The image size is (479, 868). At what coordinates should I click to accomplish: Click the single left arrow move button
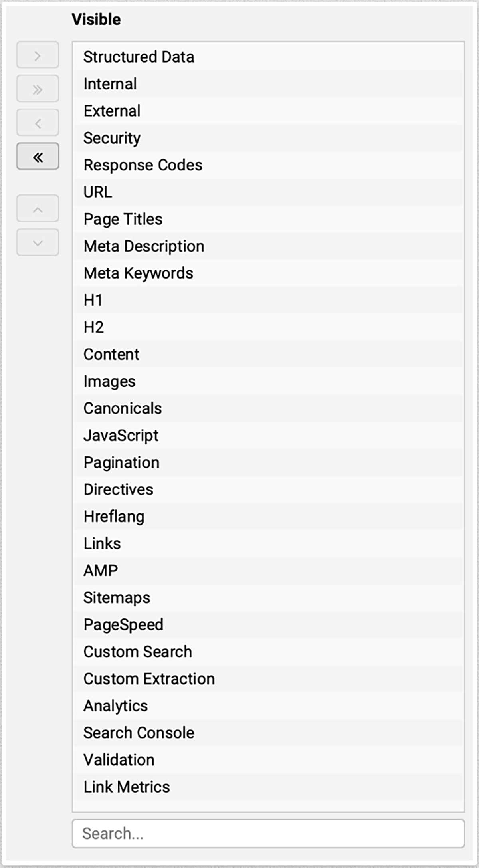click(x=38, y=123)
